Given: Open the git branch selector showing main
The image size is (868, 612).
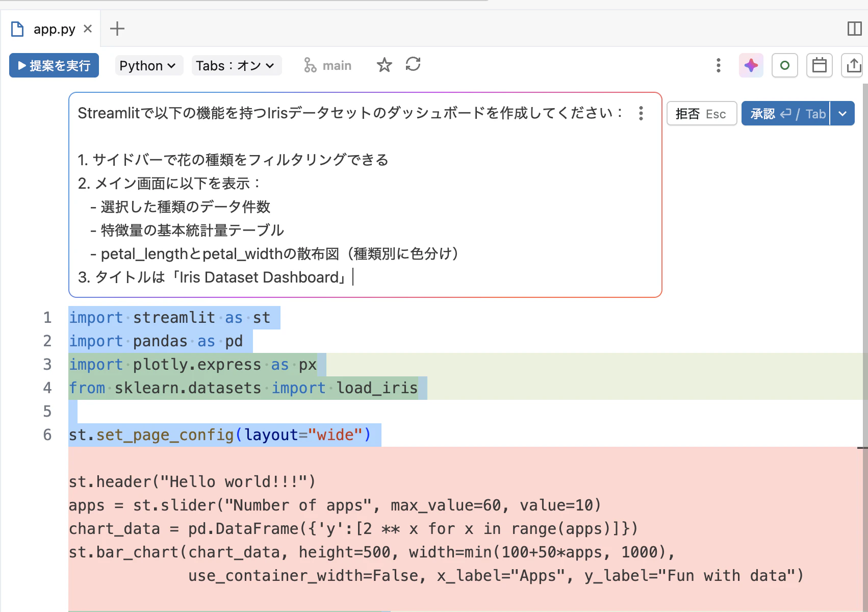Looking at the screenshot, I should click(328, 65).
